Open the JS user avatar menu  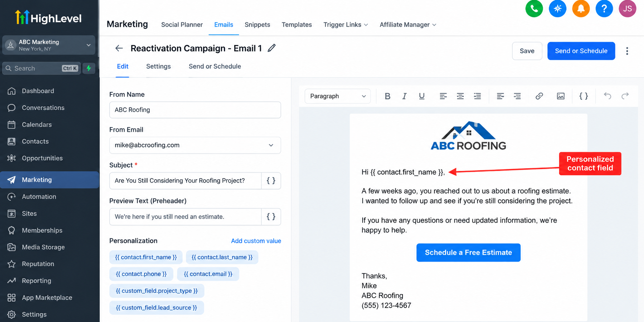pos(627,8)
